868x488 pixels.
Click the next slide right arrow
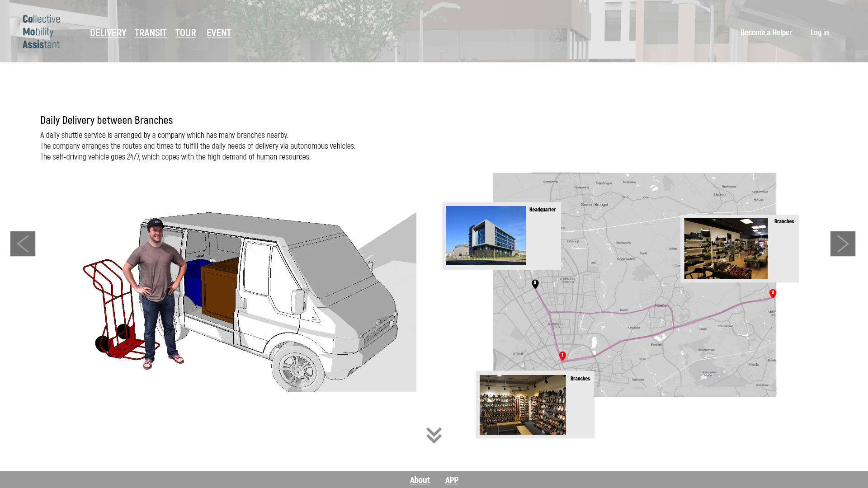[x=843, y=244]
